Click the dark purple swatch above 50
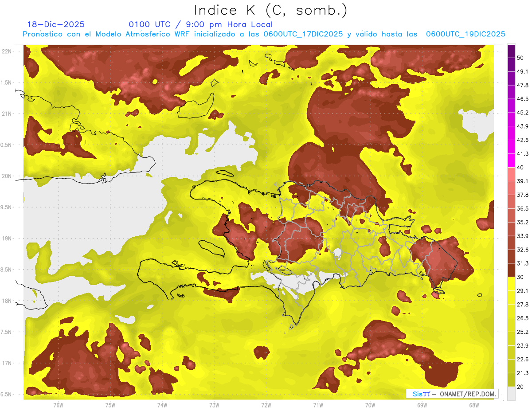This screenshot has width=532, height=411. pos(511,52)
